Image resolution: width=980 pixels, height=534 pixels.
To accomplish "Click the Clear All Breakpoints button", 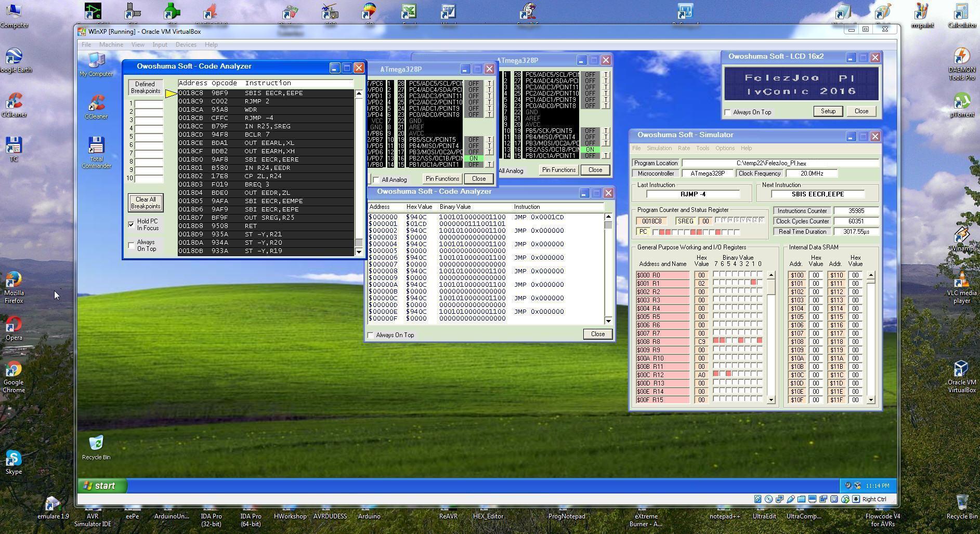I will pyautogui.click(x=146, y=203).
